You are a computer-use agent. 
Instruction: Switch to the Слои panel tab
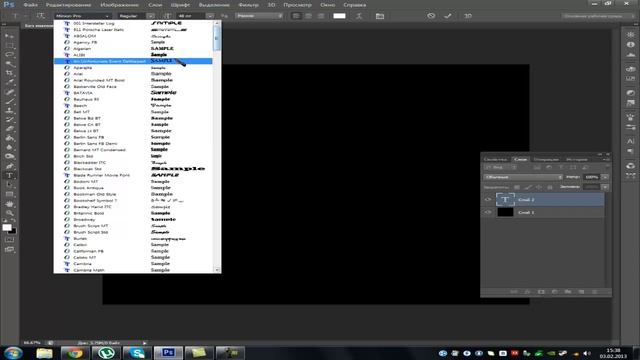pos(520,159)
